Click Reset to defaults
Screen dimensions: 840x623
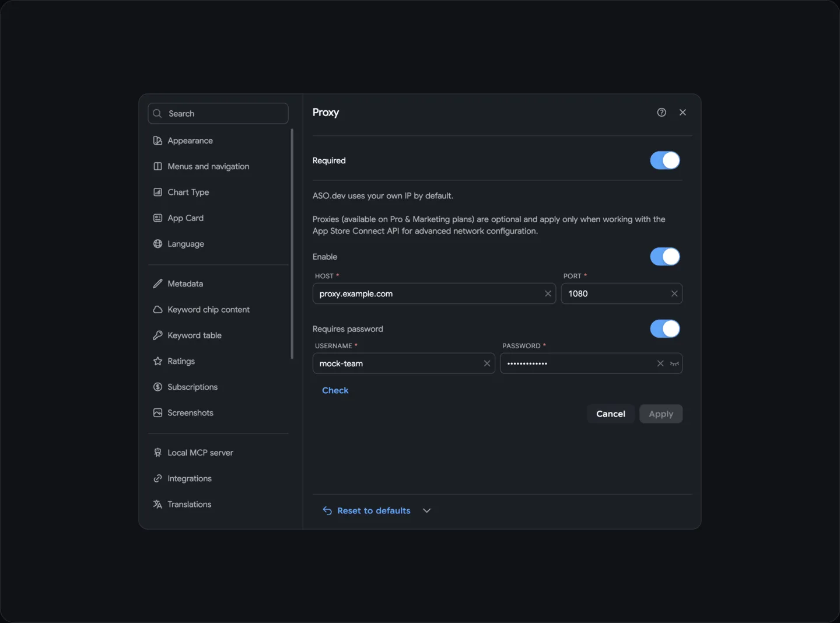pyautogui.click(x=367, y=511)
